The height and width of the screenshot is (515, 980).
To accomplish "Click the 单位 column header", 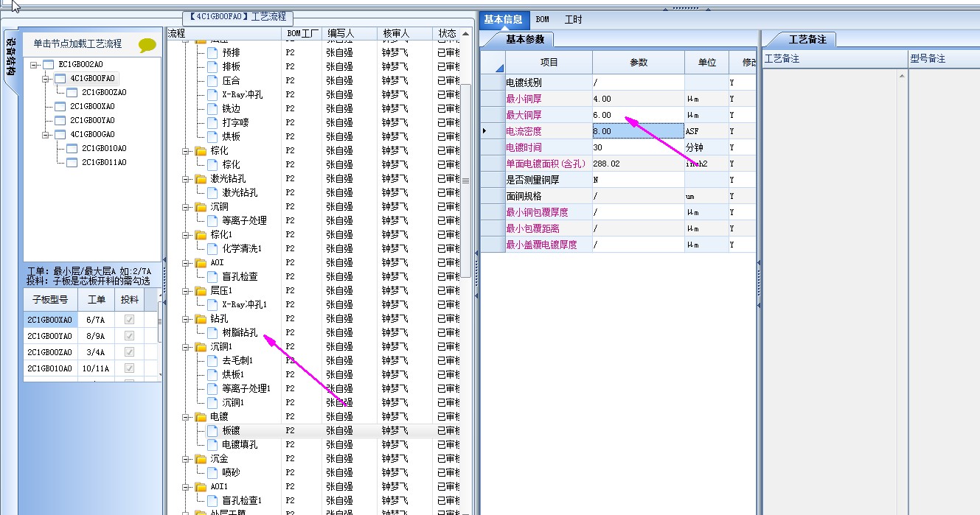I will click(706, 63).
